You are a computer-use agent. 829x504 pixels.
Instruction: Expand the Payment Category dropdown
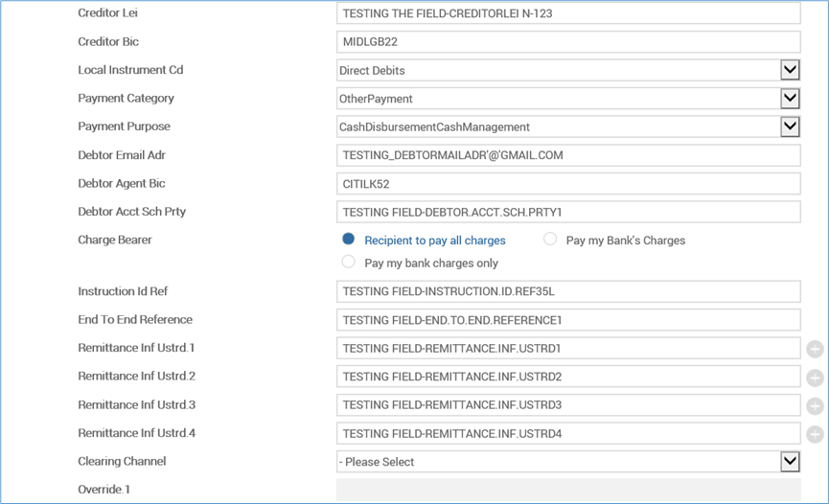point(789,99)
